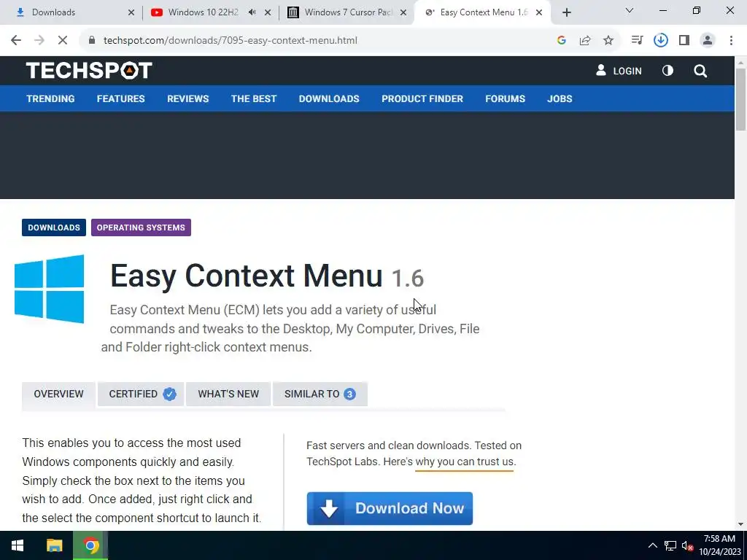747x560 pixels.
Task: Open the PRODUCT FINDER nav item
Action: (422, 98)
